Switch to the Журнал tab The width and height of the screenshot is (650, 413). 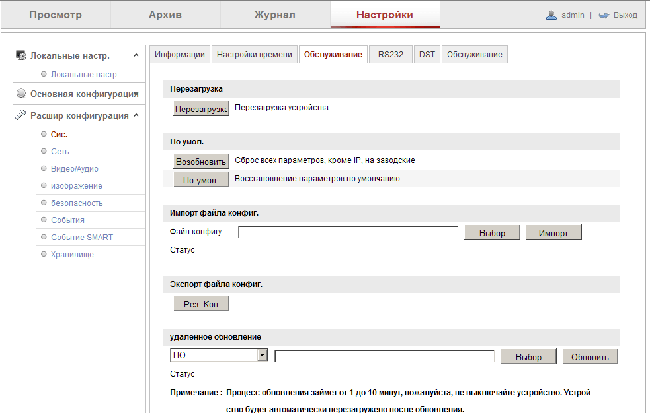tap(275, 15)
